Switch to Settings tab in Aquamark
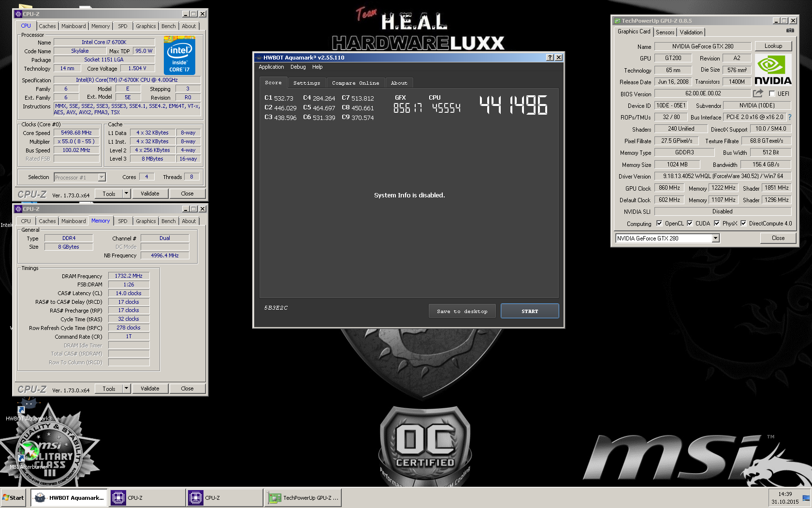This screenshot has height=508, width=812. tap(306, 83)
